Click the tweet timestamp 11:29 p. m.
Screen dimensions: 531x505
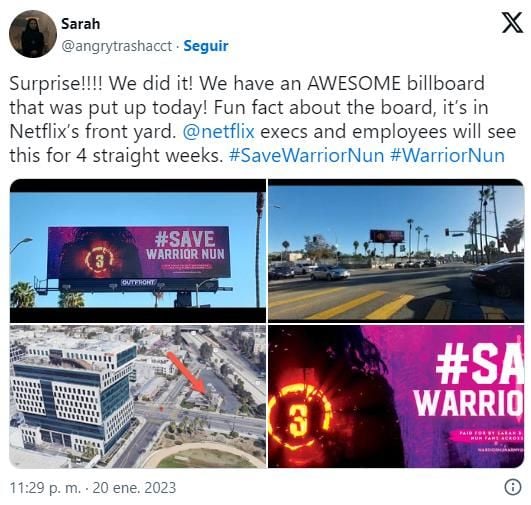[x=45, y=488]
